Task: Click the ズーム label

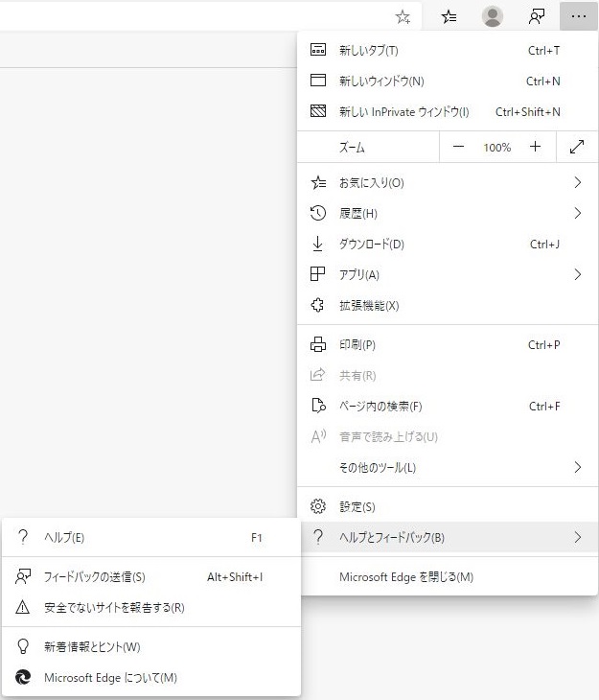Action: [x=352, y=147]
